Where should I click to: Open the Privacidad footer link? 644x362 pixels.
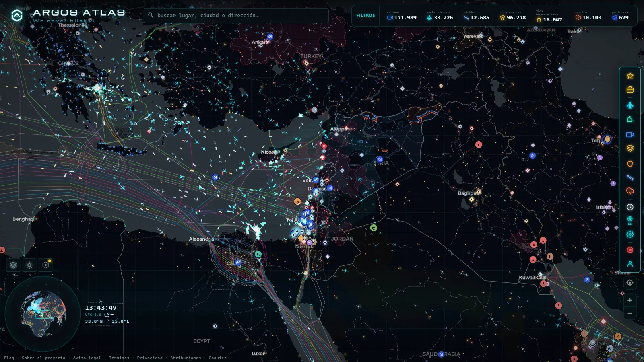(x=150, y=358)
